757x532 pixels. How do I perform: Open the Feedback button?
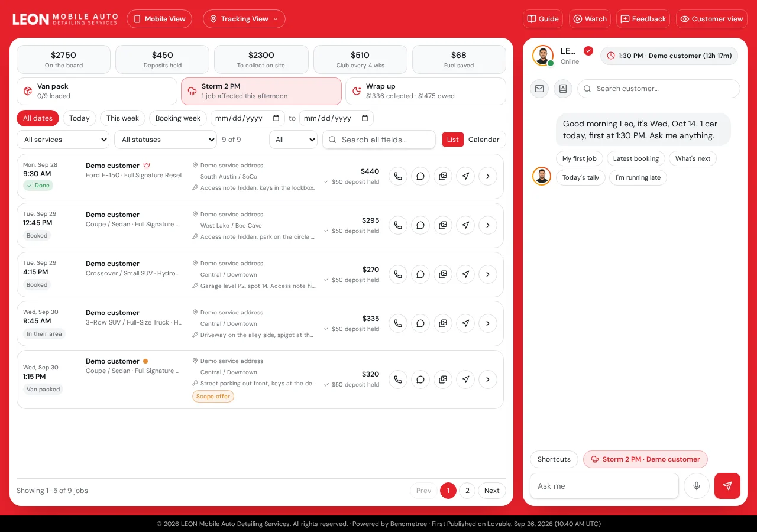tap(643, 19)
